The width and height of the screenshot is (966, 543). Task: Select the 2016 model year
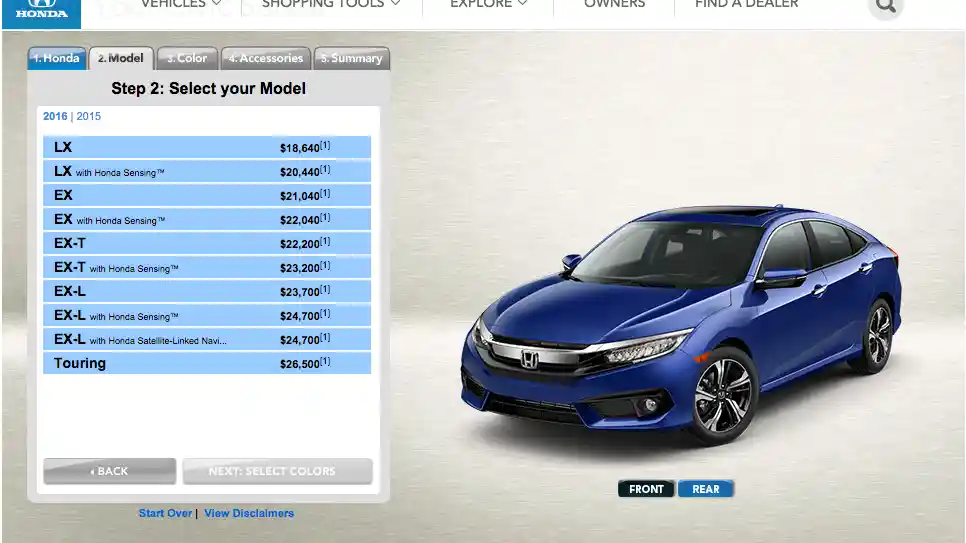[x=55, y=116]
